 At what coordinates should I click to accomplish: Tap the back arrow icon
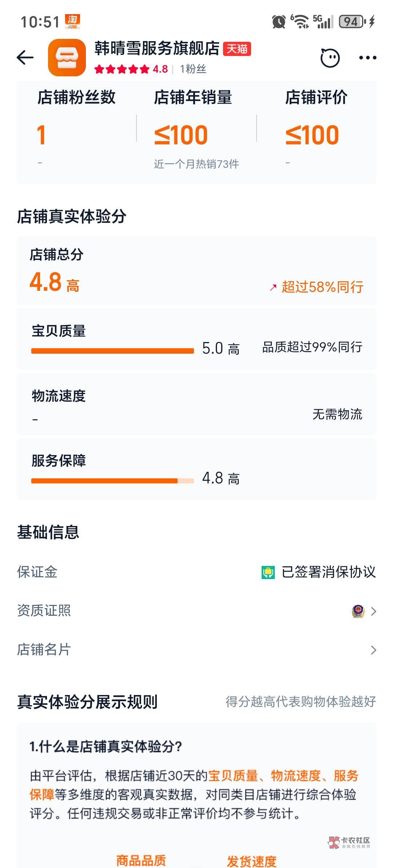click(x=25, y=57)
